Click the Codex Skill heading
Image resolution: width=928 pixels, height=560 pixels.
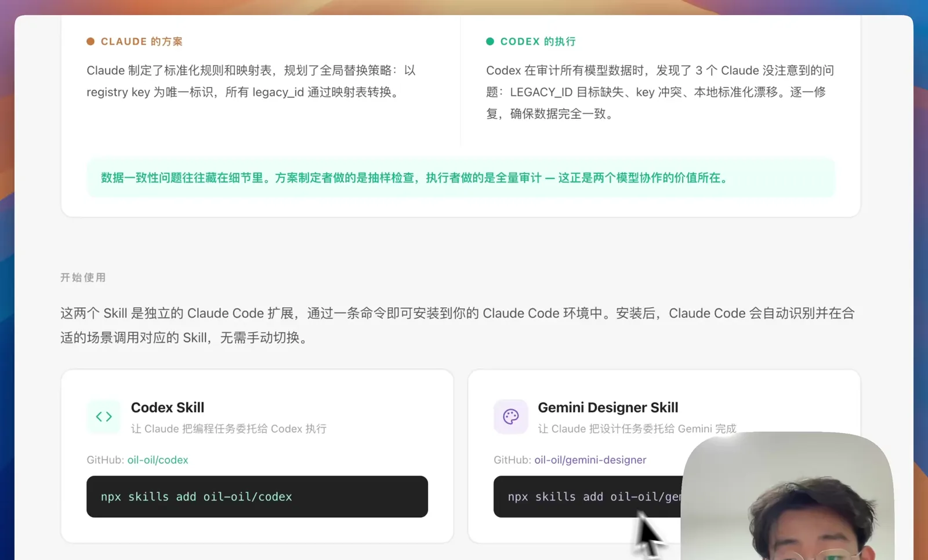[168, 408]
